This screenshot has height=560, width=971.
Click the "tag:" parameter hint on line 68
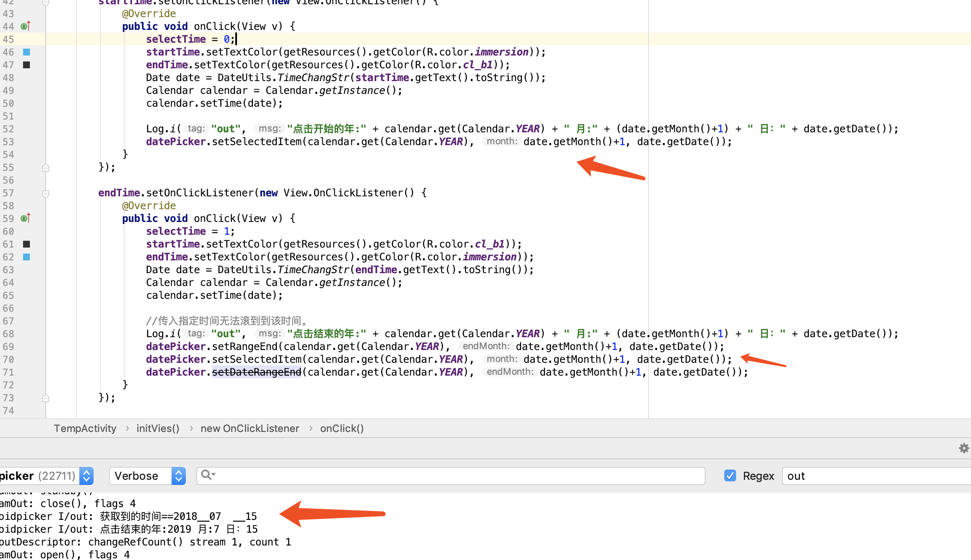tap(196, 333)
